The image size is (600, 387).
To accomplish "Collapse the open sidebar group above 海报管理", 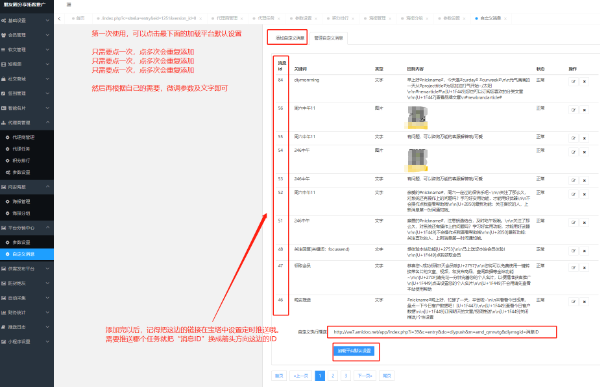I will coord(27,187).
